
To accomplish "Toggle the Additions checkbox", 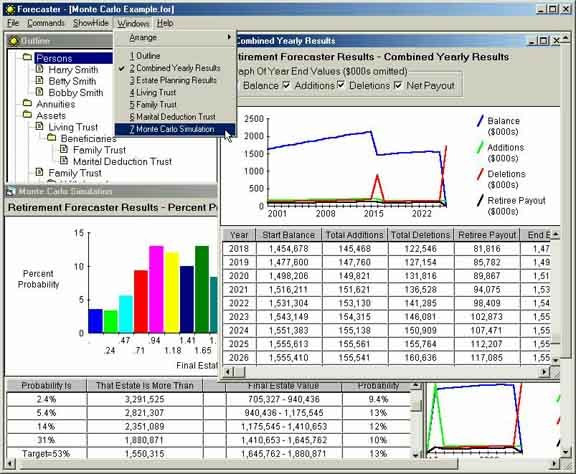I will [x=286, y=85].
